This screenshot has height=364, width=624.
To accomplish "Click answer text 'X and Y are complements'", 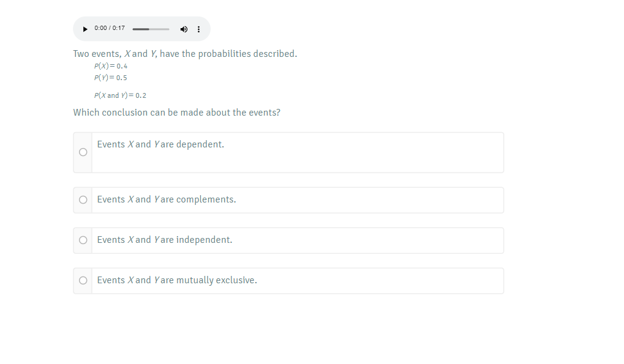I will (x=166, y=199).
